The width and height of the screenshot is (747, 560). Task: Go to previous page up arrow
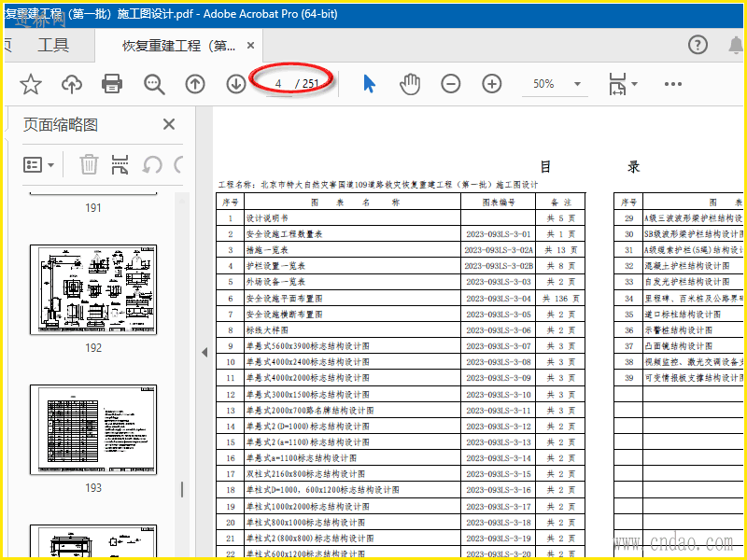pyautogui.click(x=195, y=84)
